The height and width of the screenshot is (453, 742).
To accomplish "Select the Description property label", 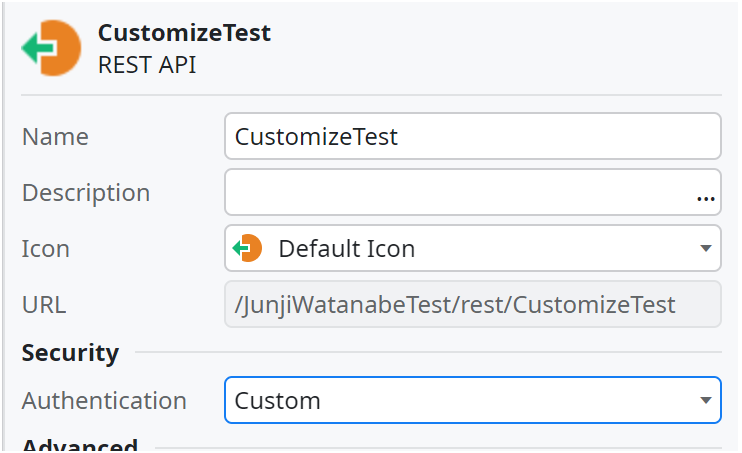I will pyautogui.click(x=86, y=192).
